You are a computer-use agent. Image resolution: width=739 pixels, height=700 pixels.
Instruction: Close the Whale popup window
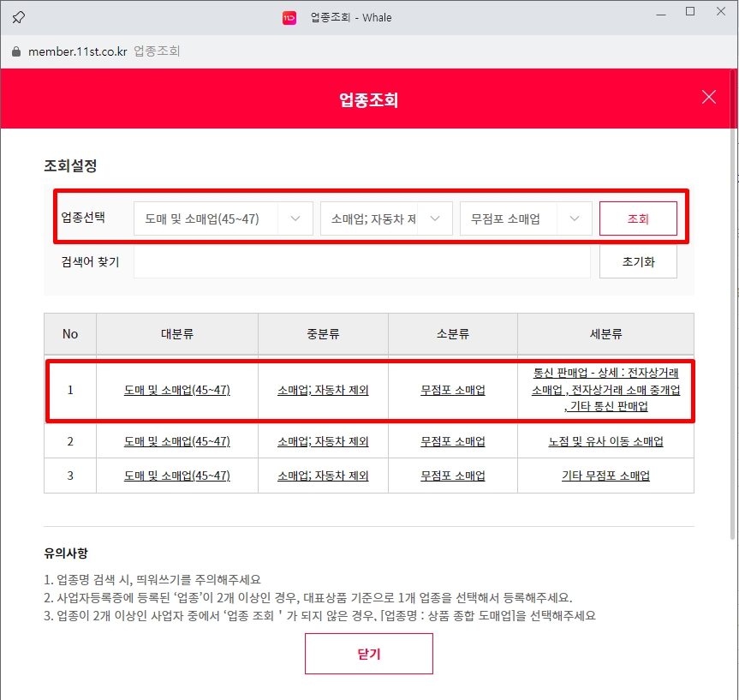(721, 11)
